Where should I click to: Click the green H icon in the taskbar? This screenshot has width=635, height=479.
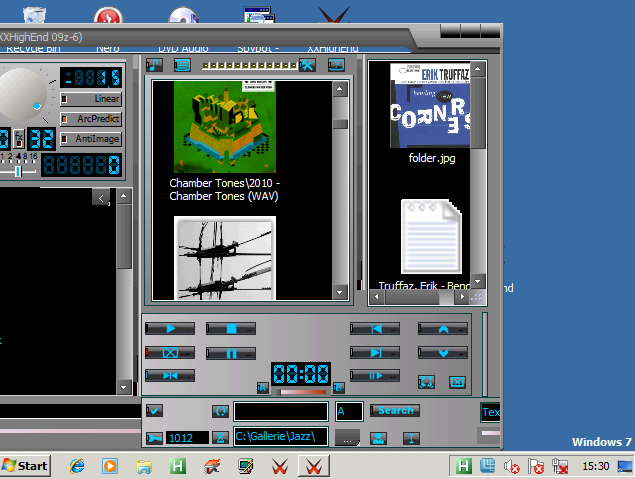point(177,466)
